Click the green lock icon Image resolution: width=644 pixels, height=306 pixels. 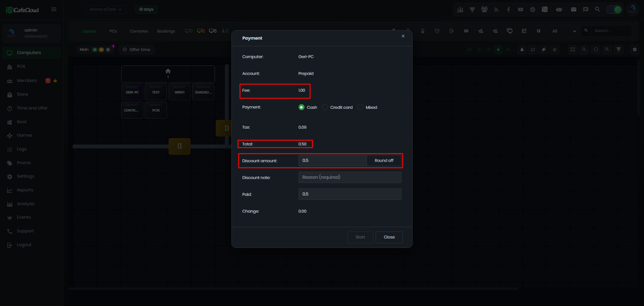[x=498, y=49]
